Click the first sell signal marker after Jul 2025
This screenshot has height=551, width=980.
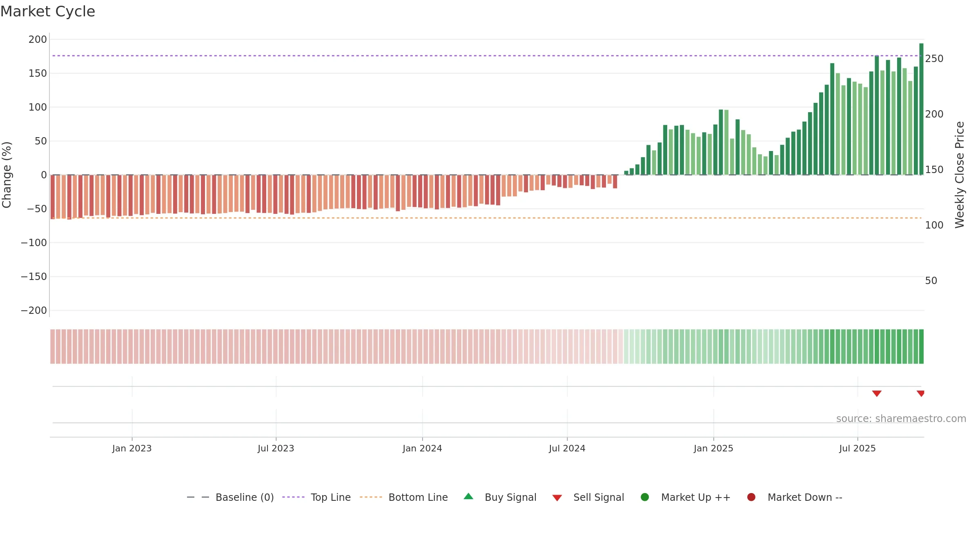pos(877,393)
